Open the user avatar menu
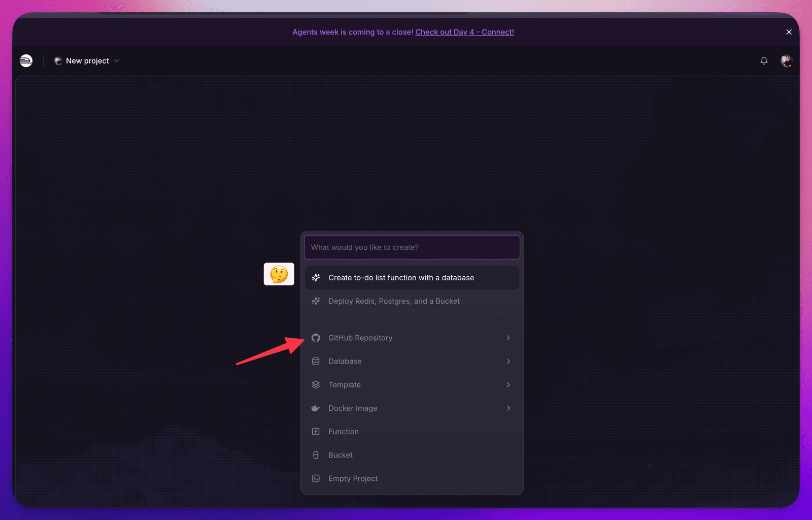 787,61
